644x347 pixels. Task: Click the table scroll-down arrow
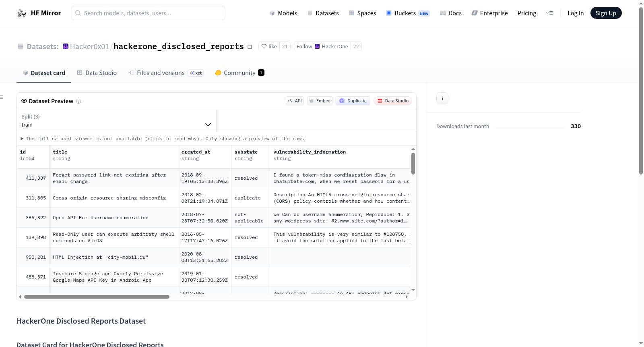coord(413,290)
